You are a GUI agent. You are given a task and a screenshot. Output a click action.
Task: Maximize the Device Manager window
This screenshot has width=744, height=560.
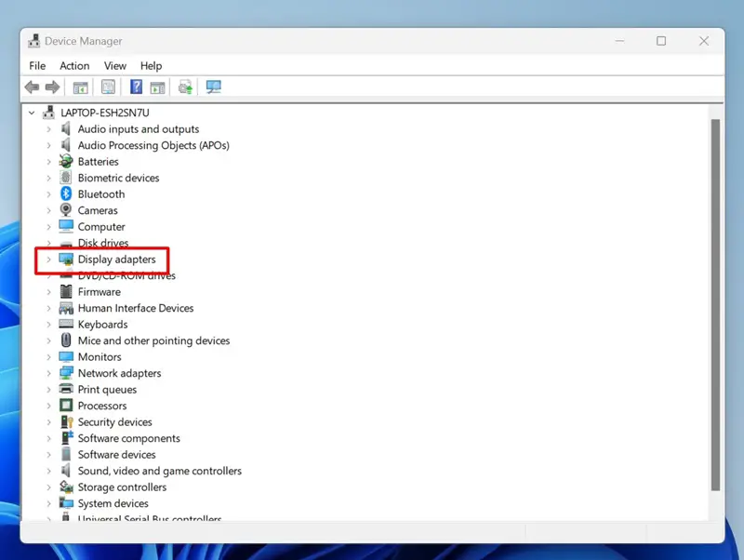661,41
